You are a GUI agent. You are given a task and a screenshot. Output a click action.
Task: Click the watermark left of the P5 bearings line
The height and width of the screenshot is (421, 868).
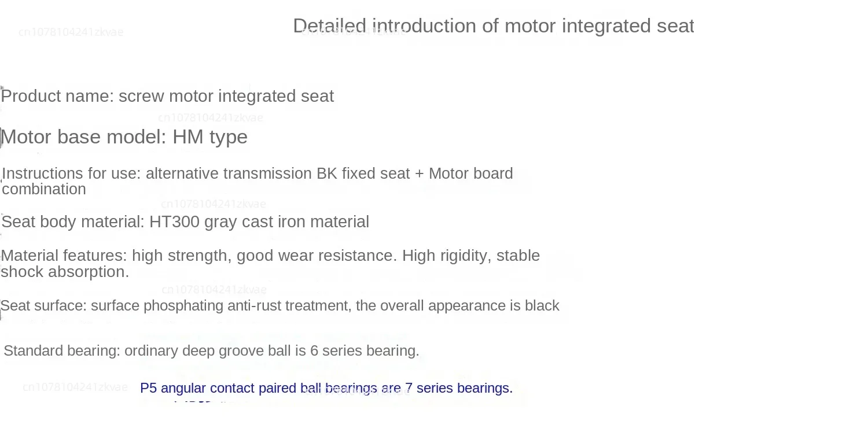click(75, 387)
